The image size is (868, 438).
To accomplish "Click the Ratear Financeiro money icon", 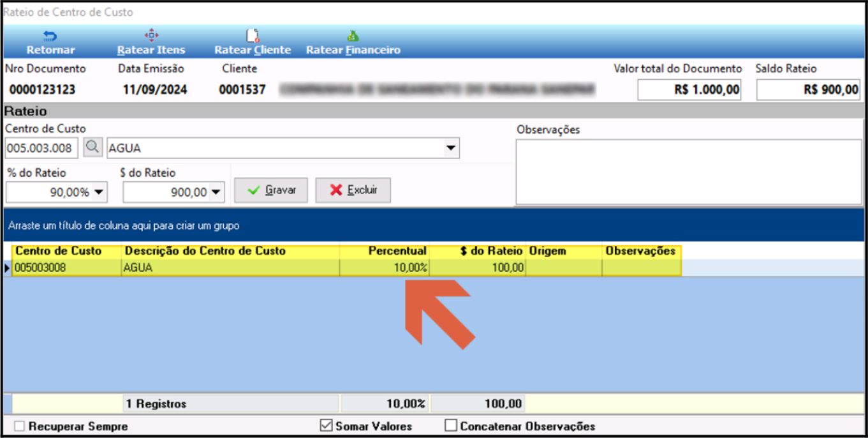I will 353,36.
